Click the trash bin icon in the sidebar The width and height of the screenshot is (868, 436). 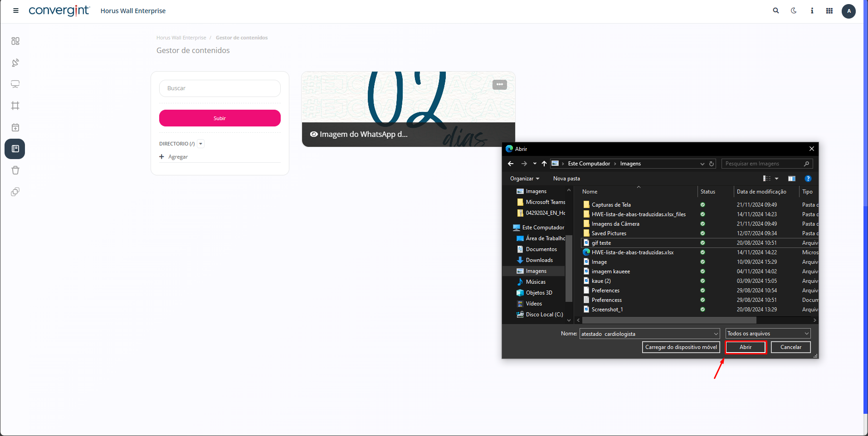[x=15, y=170]
